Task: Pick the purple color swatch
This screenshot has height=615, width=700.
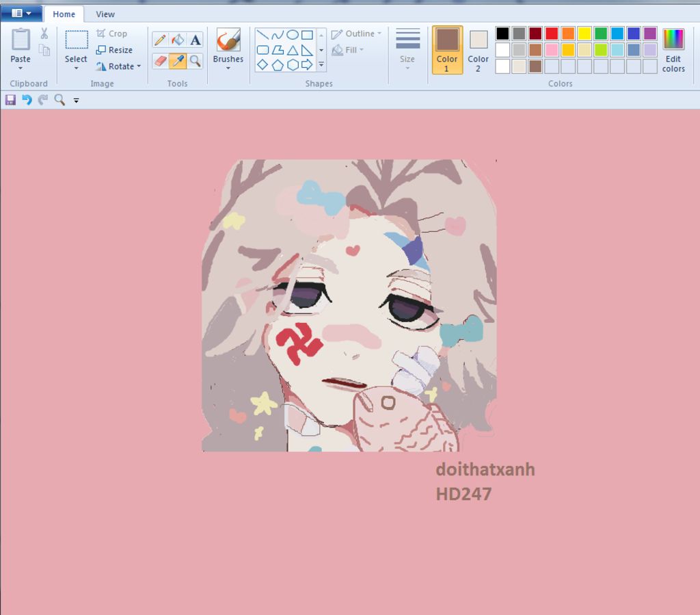Action: (x=650, y=34)
